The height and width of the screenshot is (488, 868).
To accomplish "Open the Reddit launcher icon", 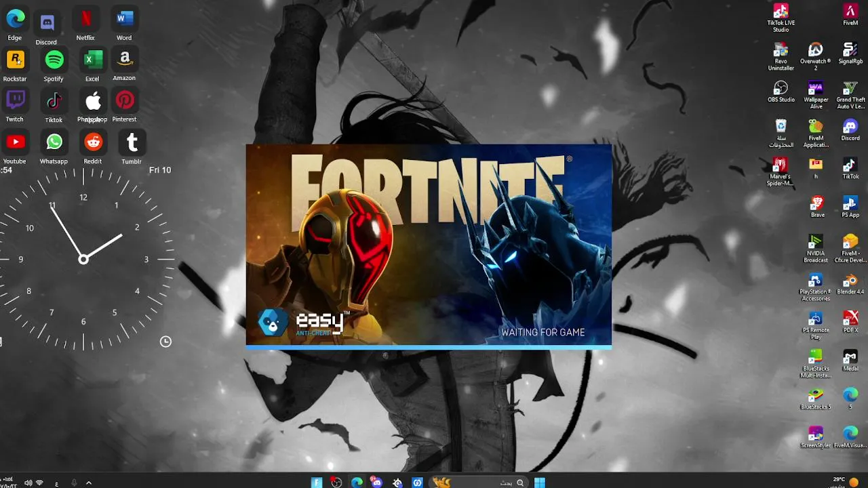I will tap(93, 142).
